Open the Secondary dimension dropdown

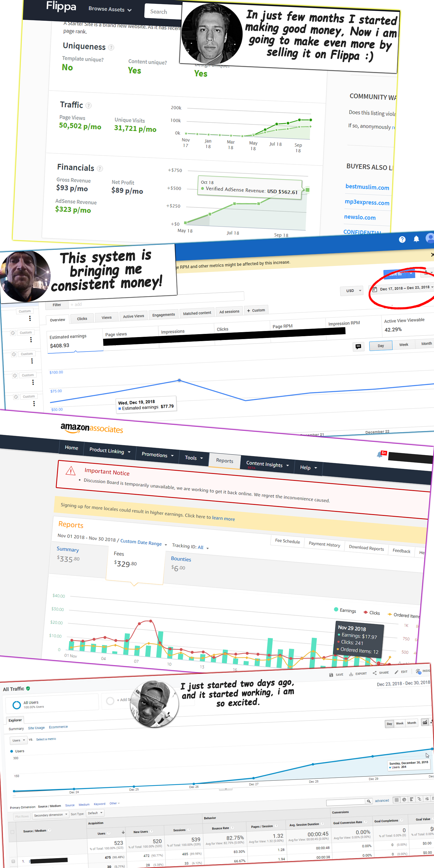51,815
